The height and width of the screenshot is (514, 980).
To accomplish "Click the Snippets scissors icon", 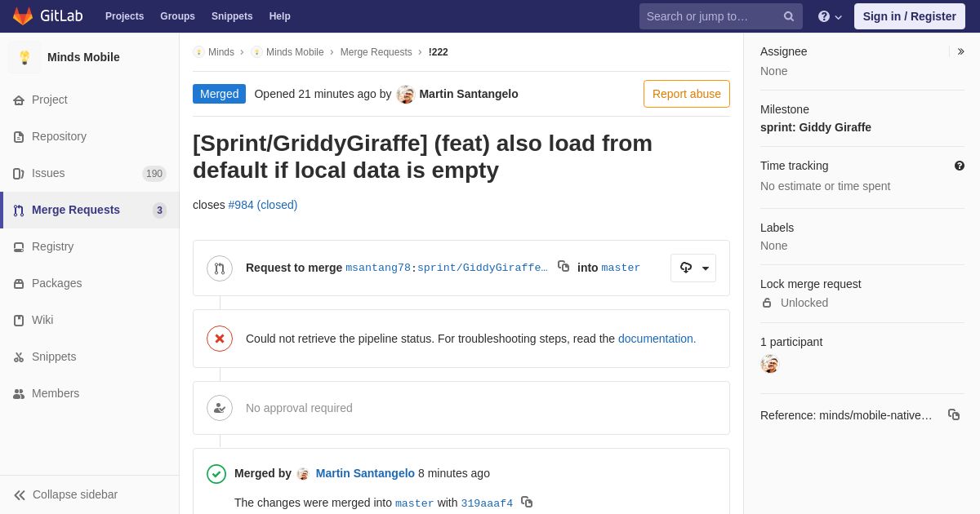I will [x=19, y=357].
